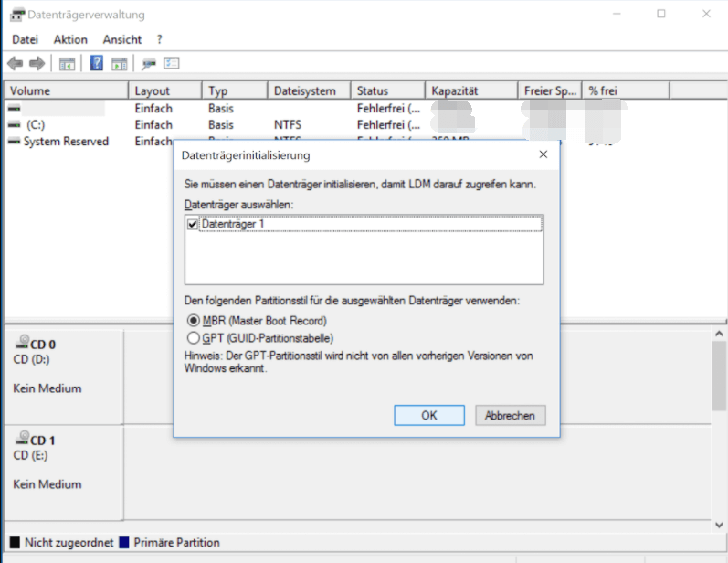Viewport: 728px width, 563px height.
Task: Open the Datei menu
Action: (x=25, y=39)
